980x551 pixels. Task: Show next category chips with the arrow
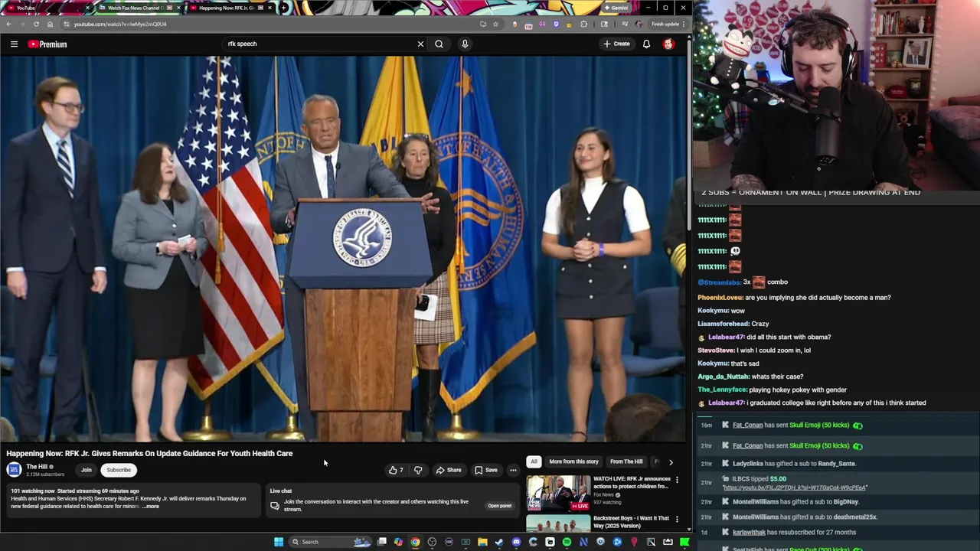(671, 462)
